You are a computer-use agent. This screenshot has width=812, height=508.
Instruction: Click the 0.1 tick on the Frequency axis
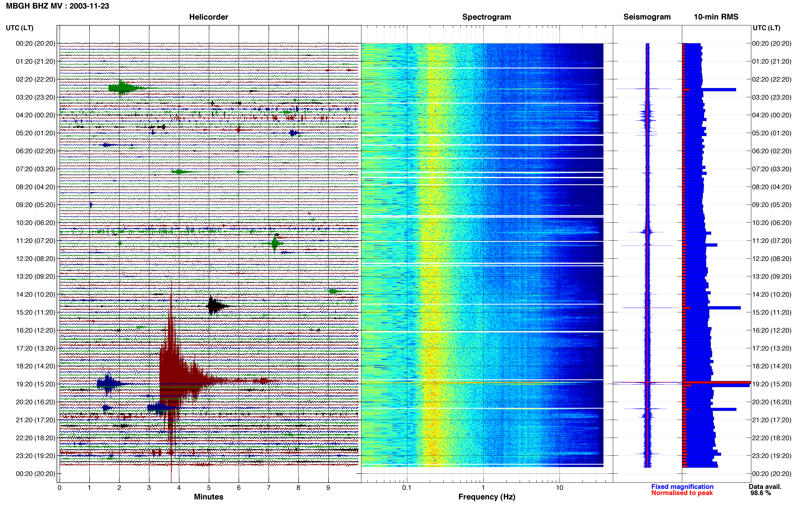tap(407, 488)
